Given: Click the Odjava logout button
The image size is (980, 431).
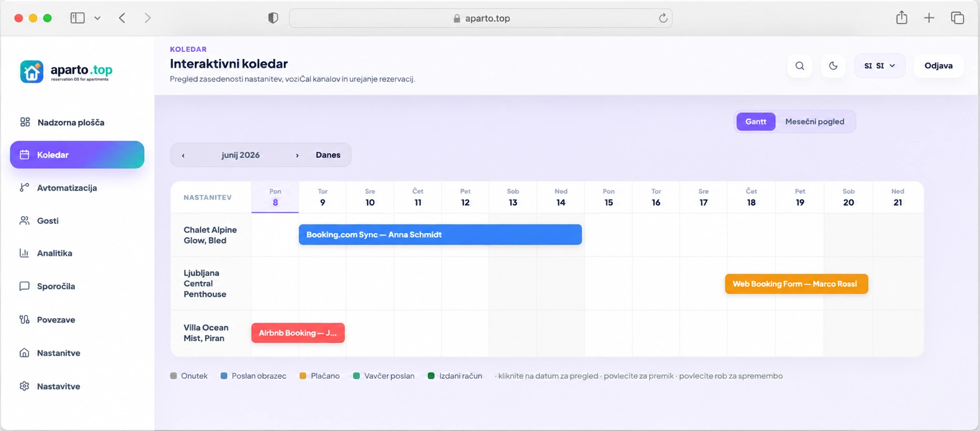Looking at the screenshot, I should click(x=939, y=66).
